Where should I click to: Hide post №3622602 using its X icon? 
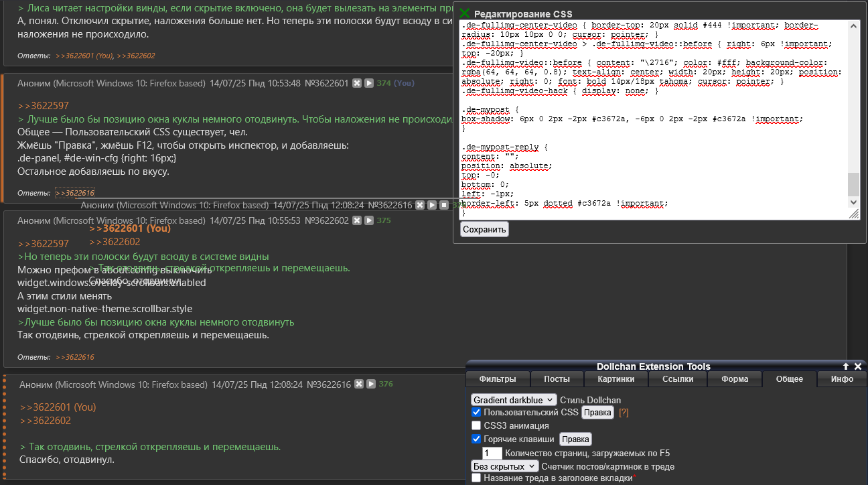pyautogui.click(x=357, y=220)
